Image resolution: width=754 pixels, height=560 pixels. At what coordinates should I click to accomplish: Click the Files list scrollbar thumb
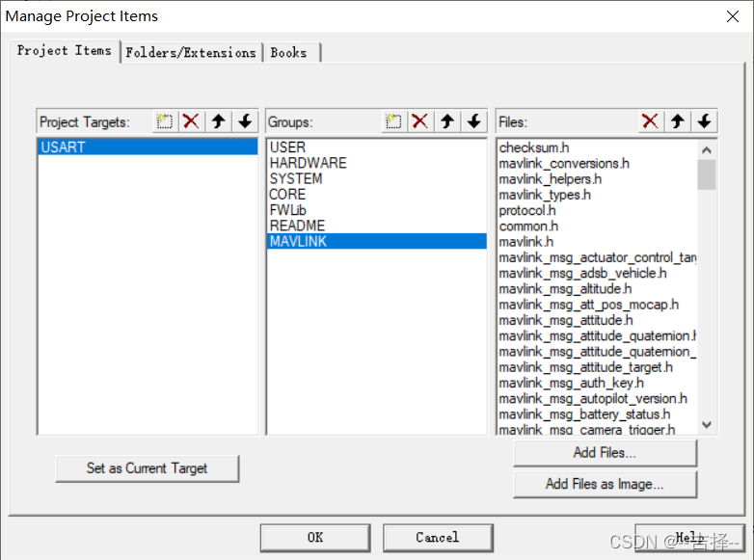707,174
